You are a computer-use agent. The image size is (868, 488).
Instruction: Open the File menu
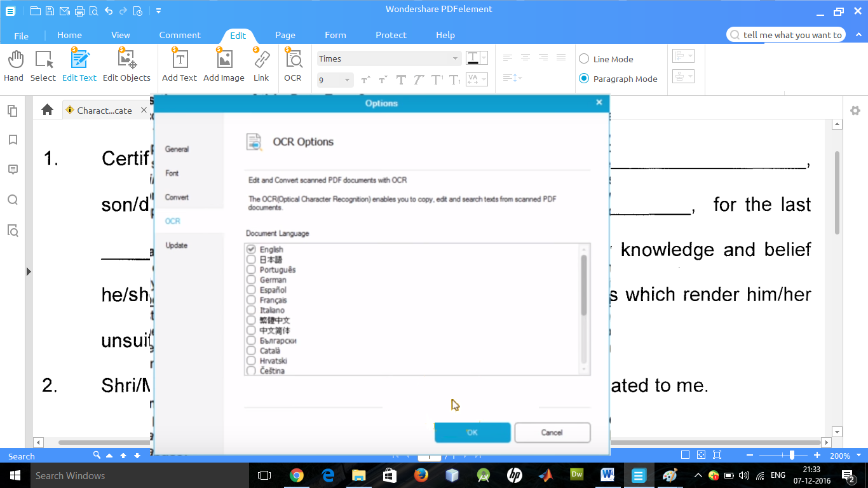pos(21,36)
